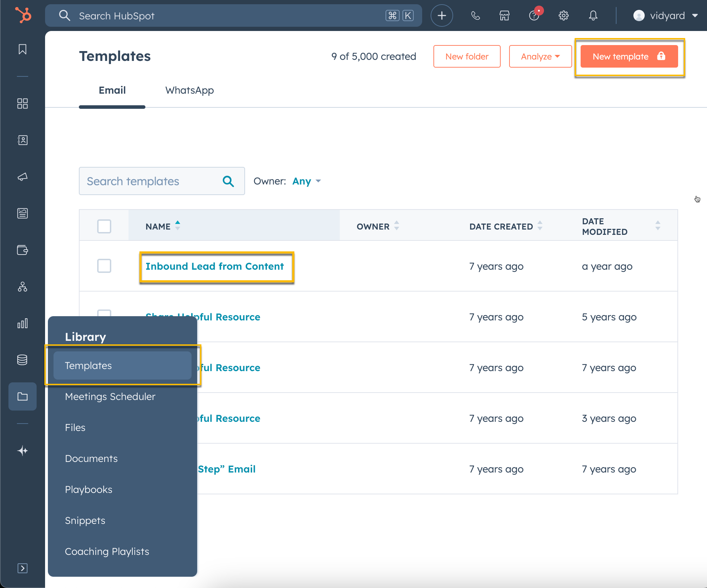Open the Reporting bar chart icon
This screenshot has width=707, height=588.
point(23,324)
